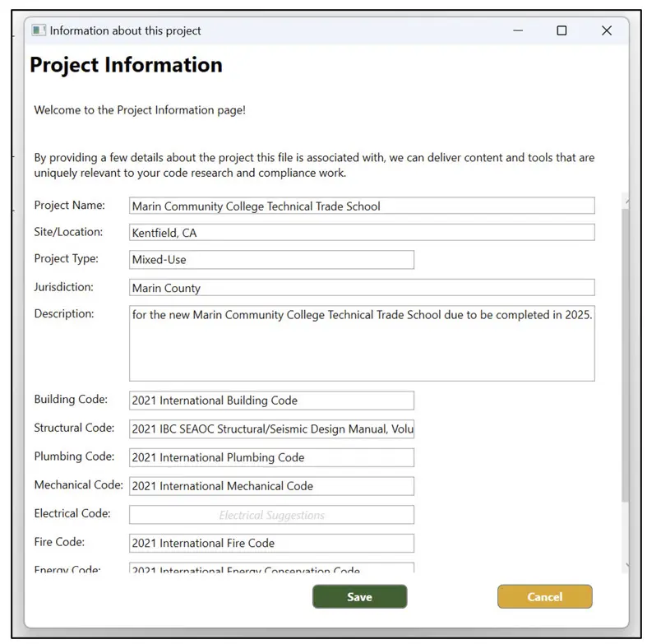Viewport: 647px width, 644px height.
Task: Open the Structural Code field
Action: coord(271,429)
